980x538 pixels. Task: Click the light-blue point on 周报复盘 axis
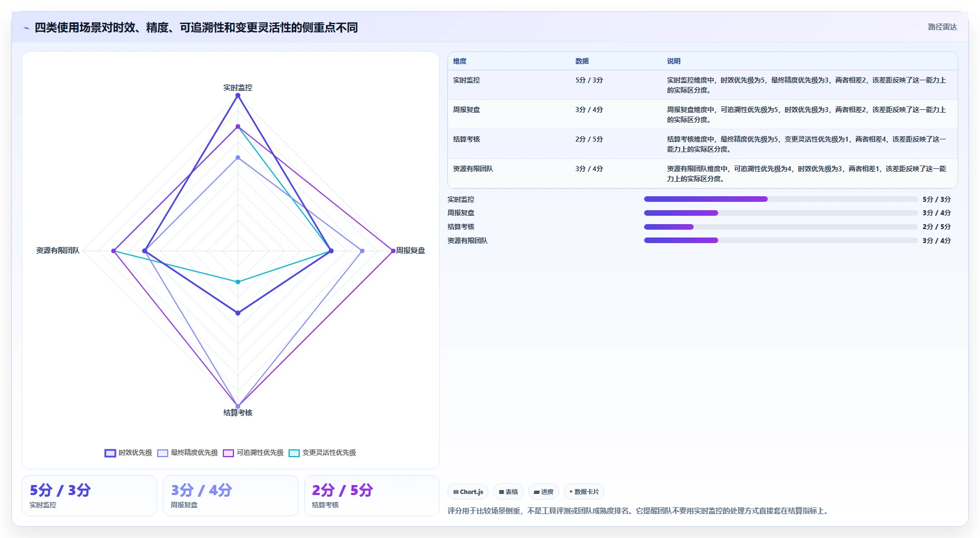point(362,251)
